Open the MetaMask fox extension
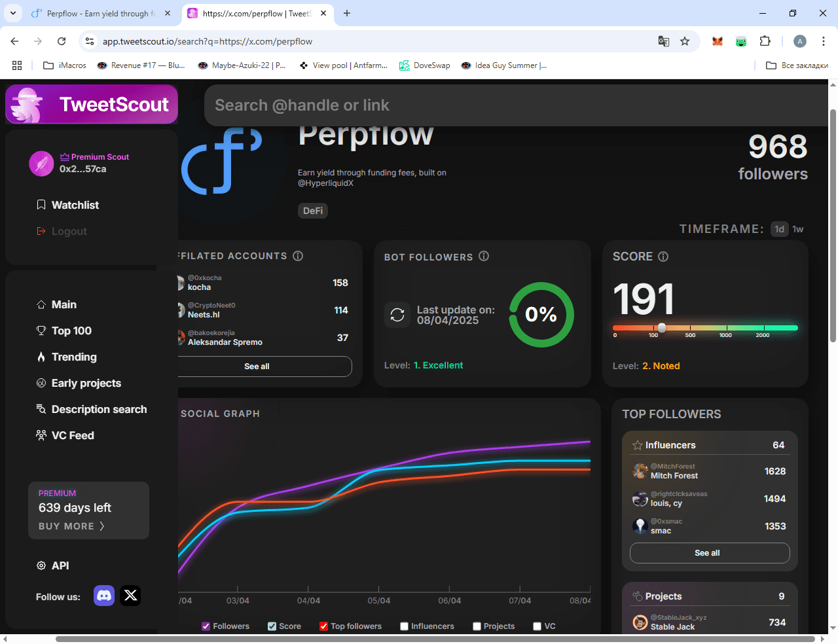The image size is (838, 644). (718, 41)
